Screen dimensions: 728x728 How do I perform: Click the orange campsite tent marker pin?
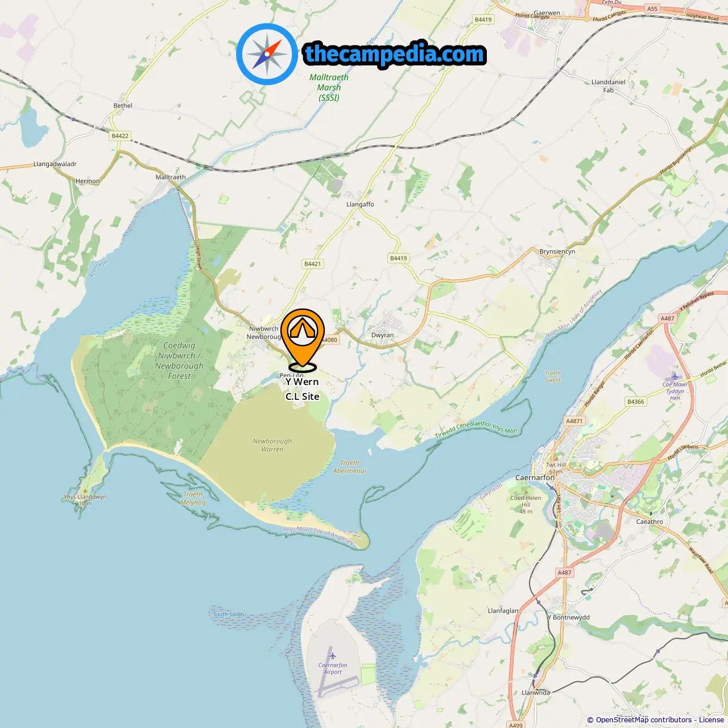point(303,338)
